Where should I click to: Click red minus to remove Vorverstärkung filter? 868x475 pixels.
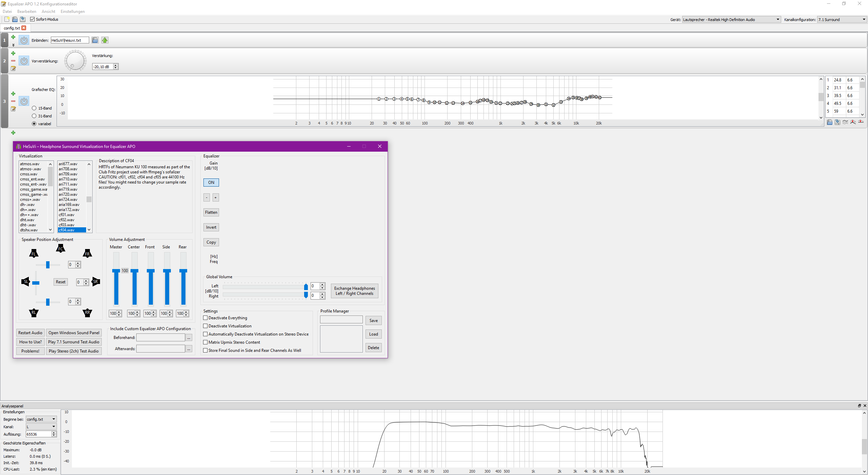coord(13,61)
